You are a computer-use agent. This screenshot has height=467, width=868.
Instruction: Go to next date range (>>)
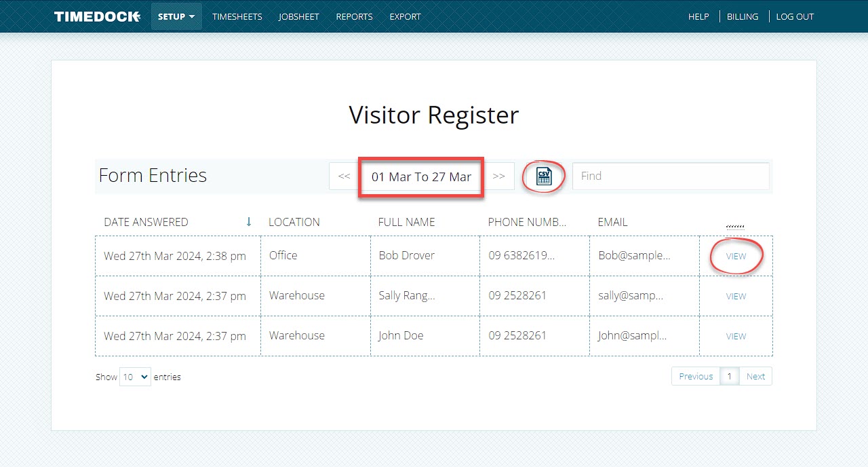click(x=499, y=176)
